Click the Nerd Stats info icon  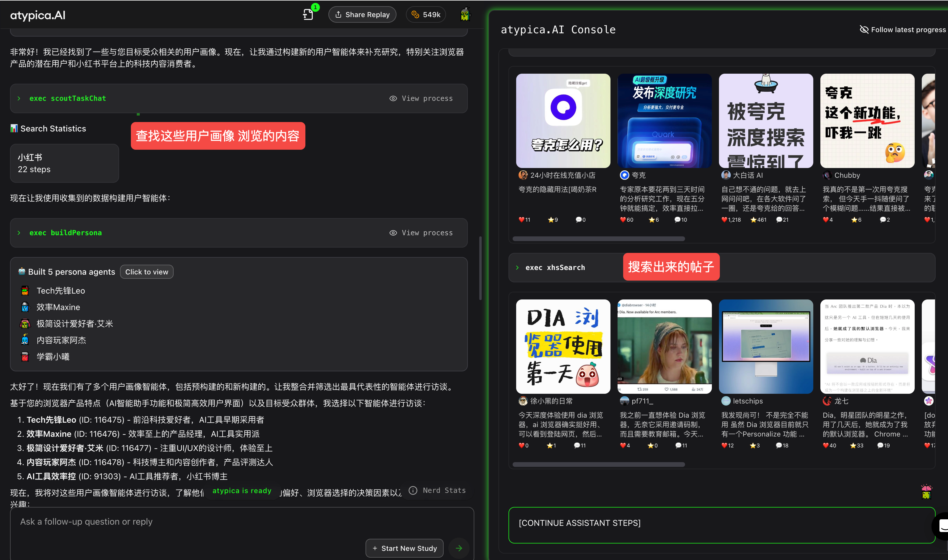click(x=413, y=490)
